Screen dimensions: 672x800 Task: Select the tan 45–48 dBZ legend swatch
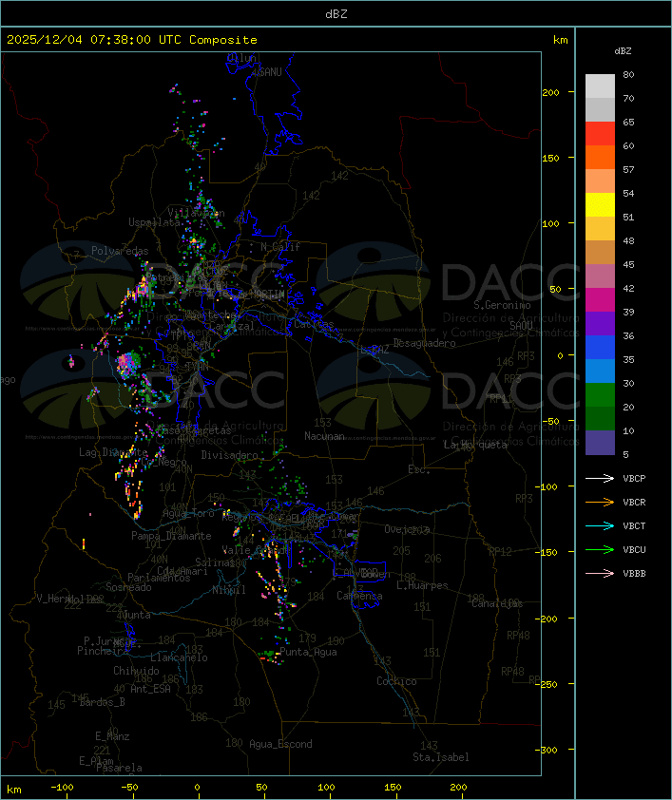600,253
